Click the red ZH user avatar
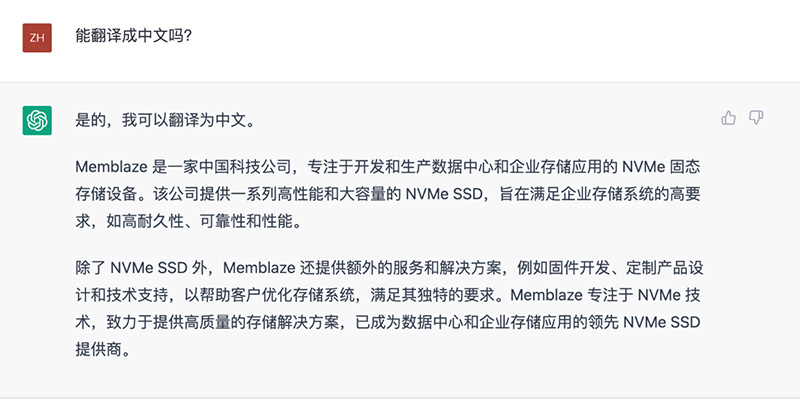 pyautogui.click(x=37, y=38)
